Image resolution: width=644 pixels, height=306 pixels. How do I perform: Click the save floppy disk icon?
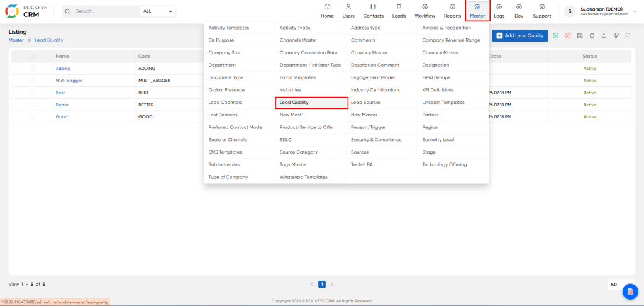[579, 36]
